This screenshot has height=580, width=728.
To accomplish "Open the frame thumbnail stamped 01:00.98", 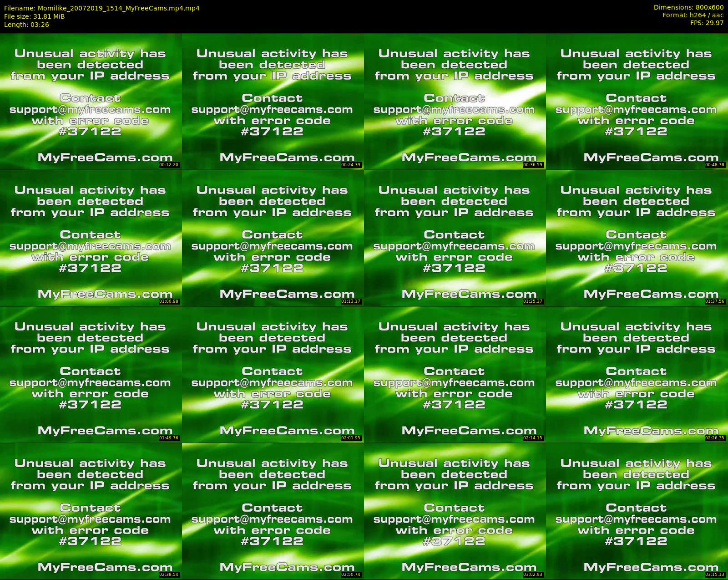I will coord(91,238).
